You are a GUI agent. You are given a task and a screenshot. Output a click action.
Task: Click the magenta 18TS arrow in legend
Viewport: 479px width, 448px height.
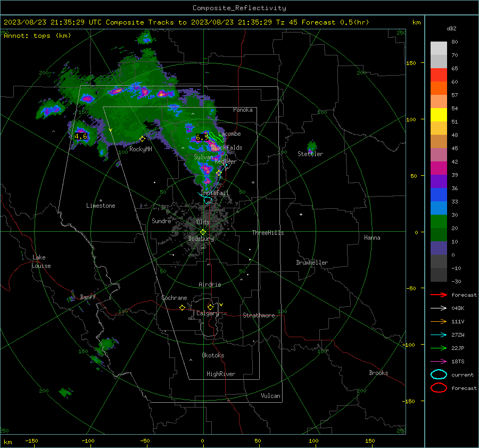pyautogui.click(x=439, y=362)
